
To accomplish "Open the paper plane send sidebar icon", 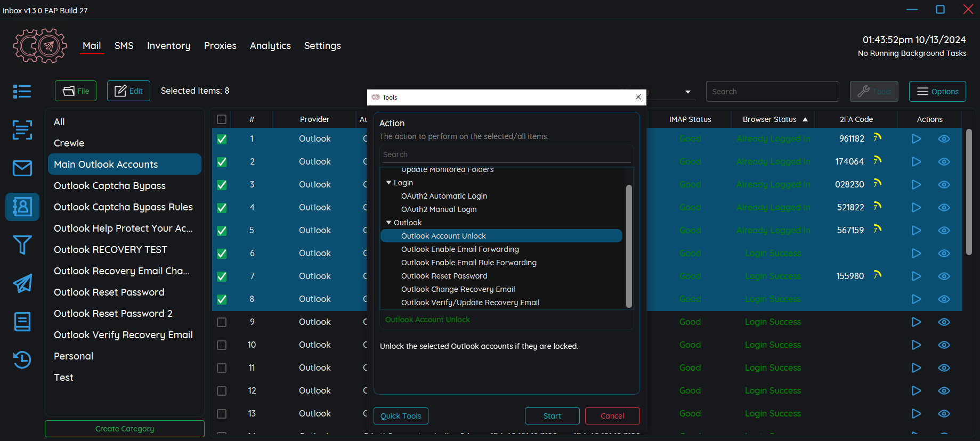I will tap(22, 283).
